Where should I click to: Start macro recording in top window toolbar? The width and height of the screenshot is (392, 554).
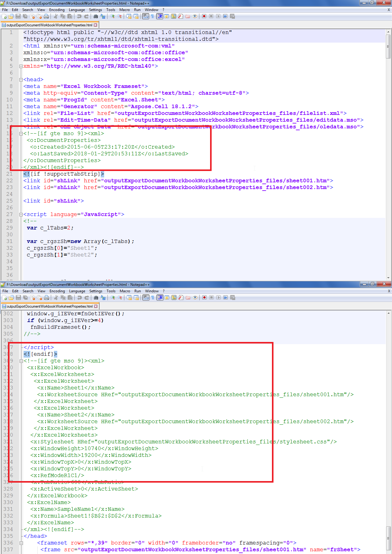[x=204, y=16]
